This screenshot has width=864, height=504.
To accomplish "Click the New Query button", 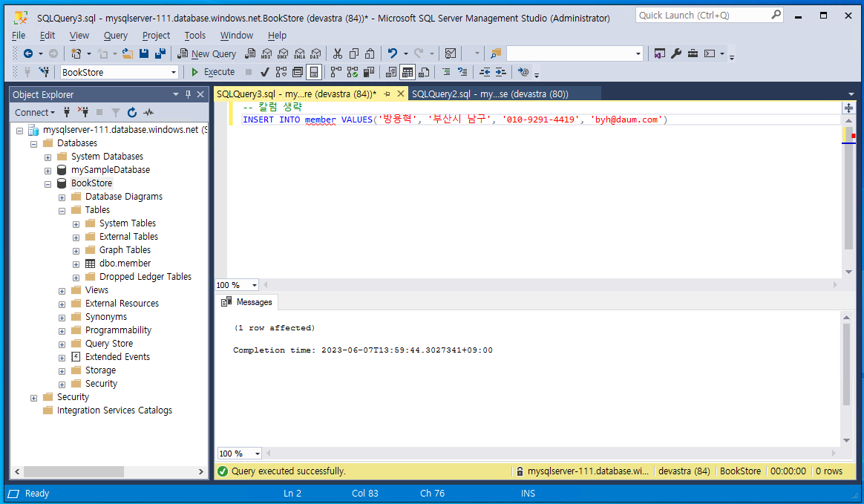I will click(x=207, y=53).
